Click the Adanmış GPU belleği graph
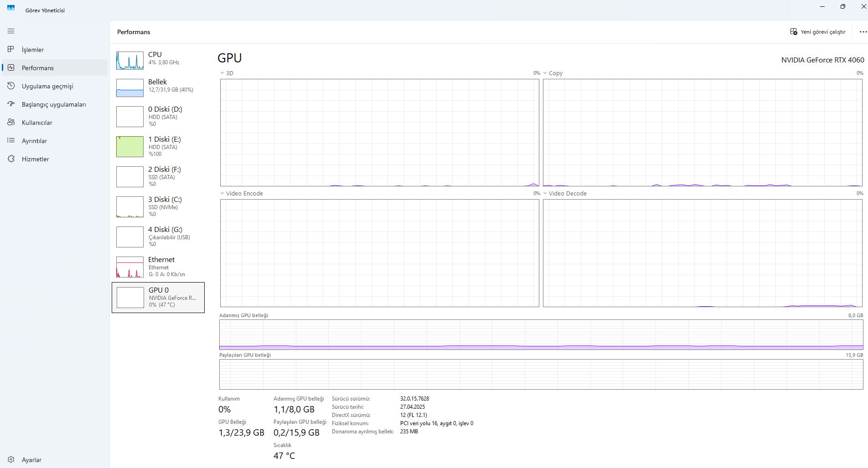The height and width of the screenshot is (468, 868). click(x=541, y=334)
